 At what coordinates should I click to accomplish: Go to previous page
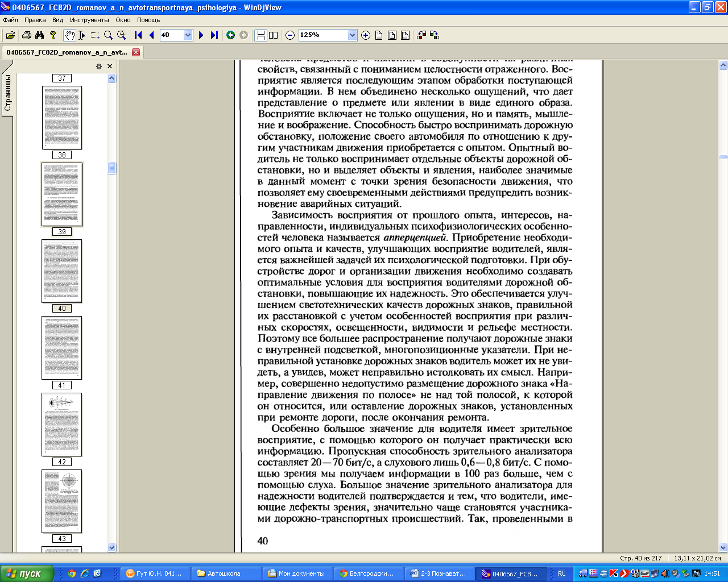pyautogui.click(x=151, y=35)
